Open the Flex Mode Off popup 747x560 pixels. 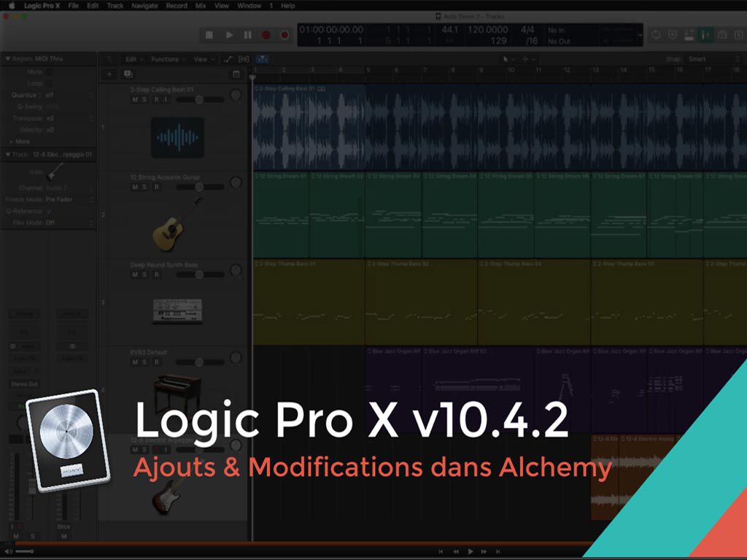[69, 222]
